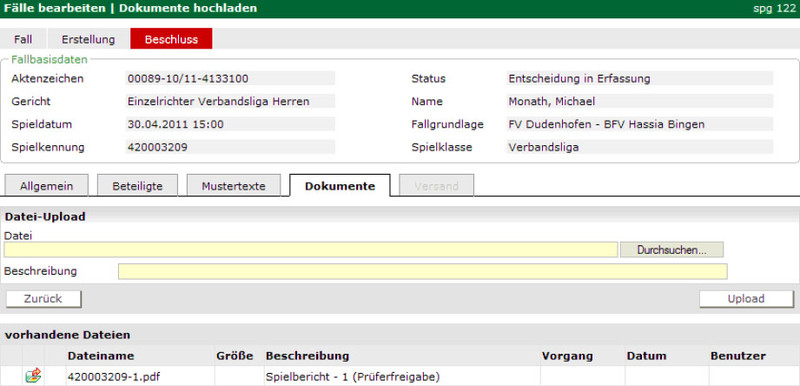The width and height of the screenshot is (800, 386).
Task: Select the Dokumente sub-tab
Action: pyautogui.click(x=340, y=186)
